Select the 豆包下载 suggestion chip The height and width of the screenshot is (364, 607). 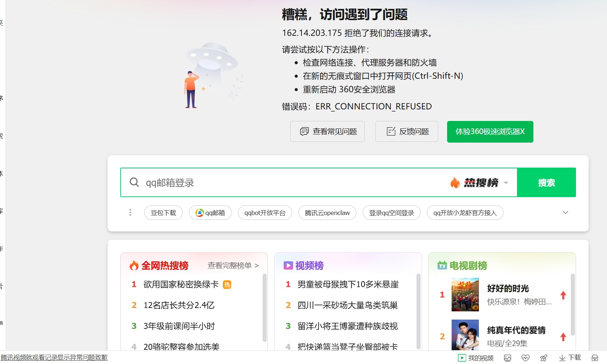click(163, 213)
